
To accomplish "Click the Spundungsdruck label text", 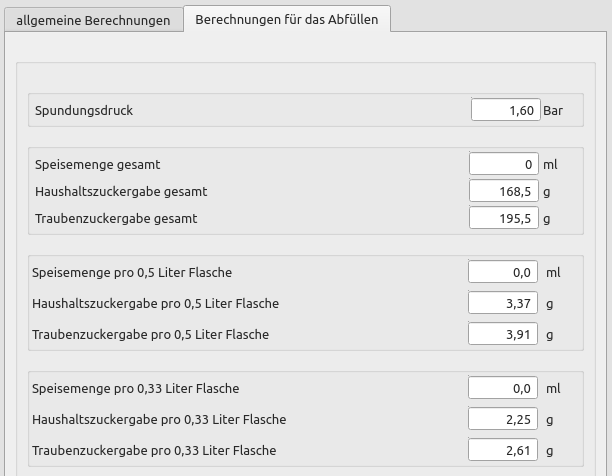I will 84,110.
